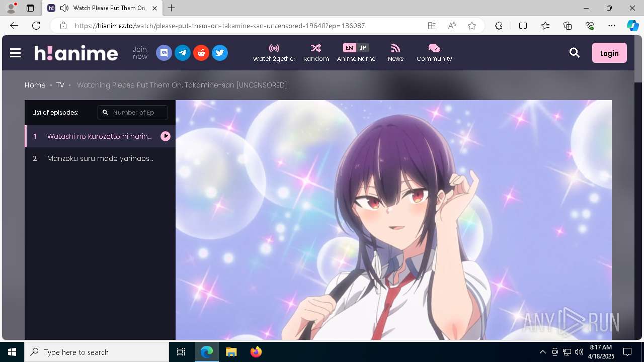This screenshot has width=644, height=362.
Task: Mute the tab audio icon
Action: pyautogui.click(x=64, y=8)
